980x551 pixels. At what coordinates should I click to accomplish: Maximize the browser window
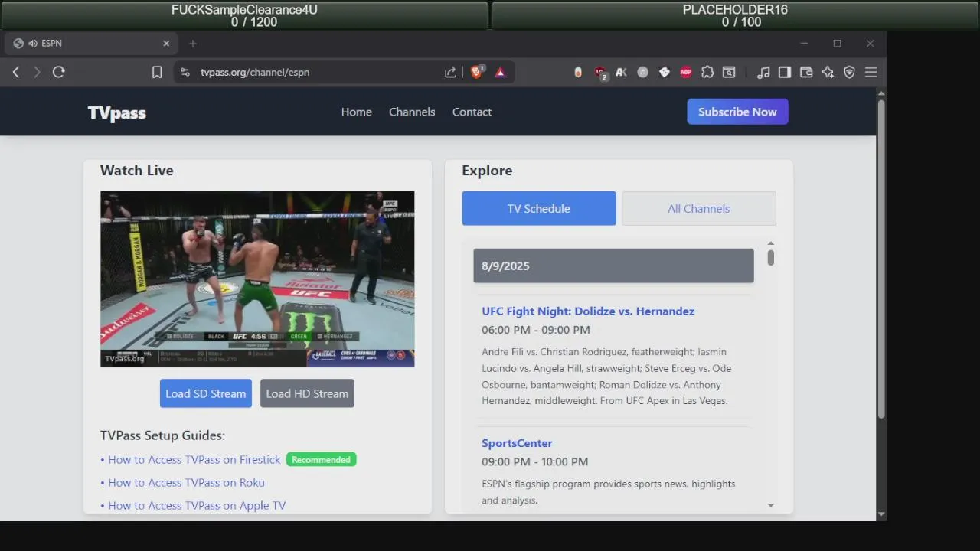point(837,44)
